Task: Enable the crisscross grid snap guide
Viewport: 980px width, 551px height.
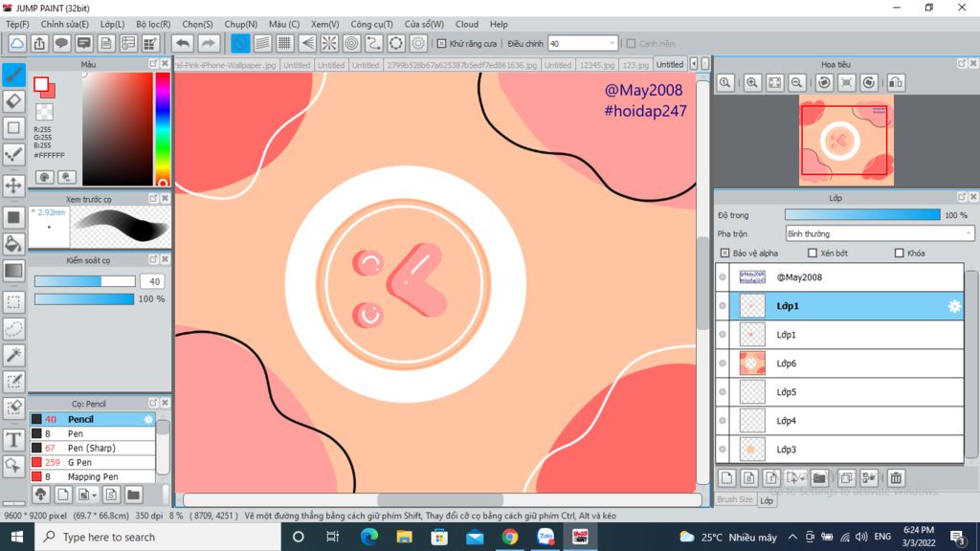Action: pos(284,43)
